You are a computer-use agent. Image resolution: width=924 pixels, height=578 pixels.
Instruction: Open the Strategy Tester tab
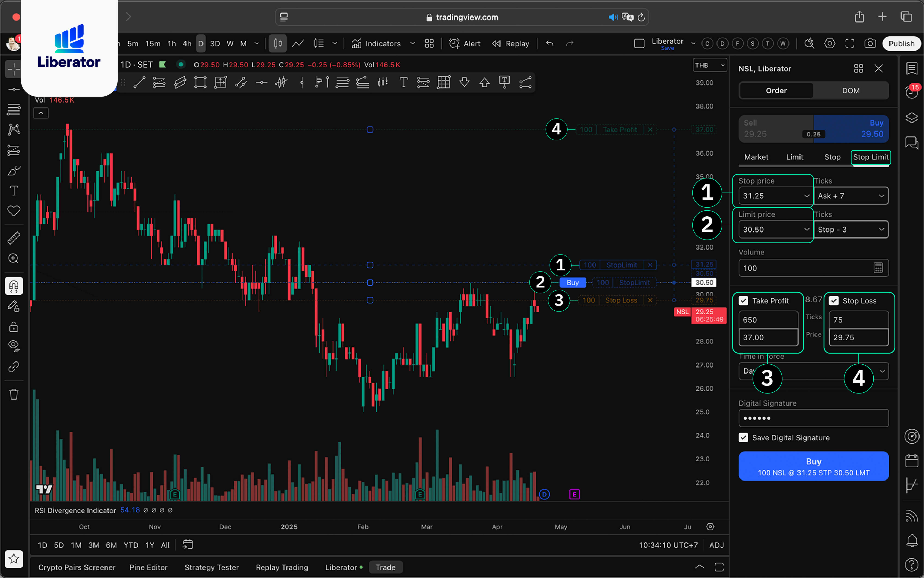(211, 568)
